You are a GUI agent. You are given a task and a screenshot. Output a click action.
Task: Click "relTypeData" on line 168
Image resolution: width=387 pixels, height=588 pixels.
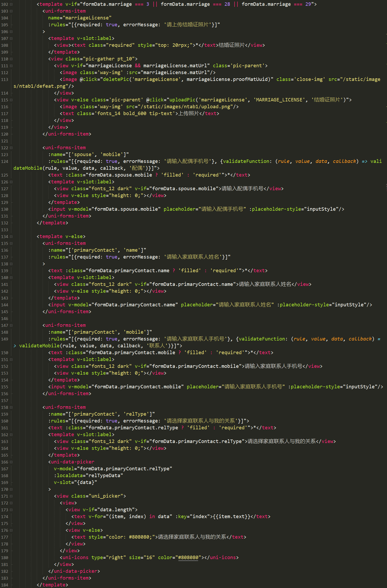click(104, 476)
